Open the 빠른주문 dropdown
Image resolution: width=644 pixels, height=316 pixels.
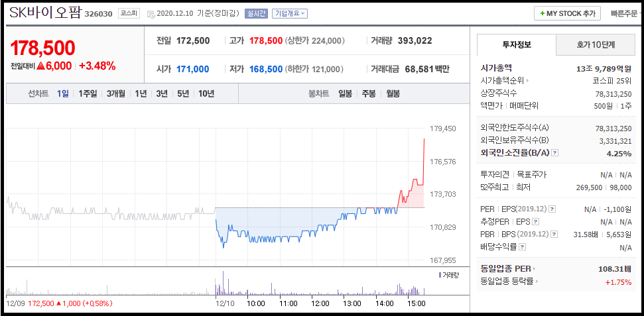pos(627,13)
